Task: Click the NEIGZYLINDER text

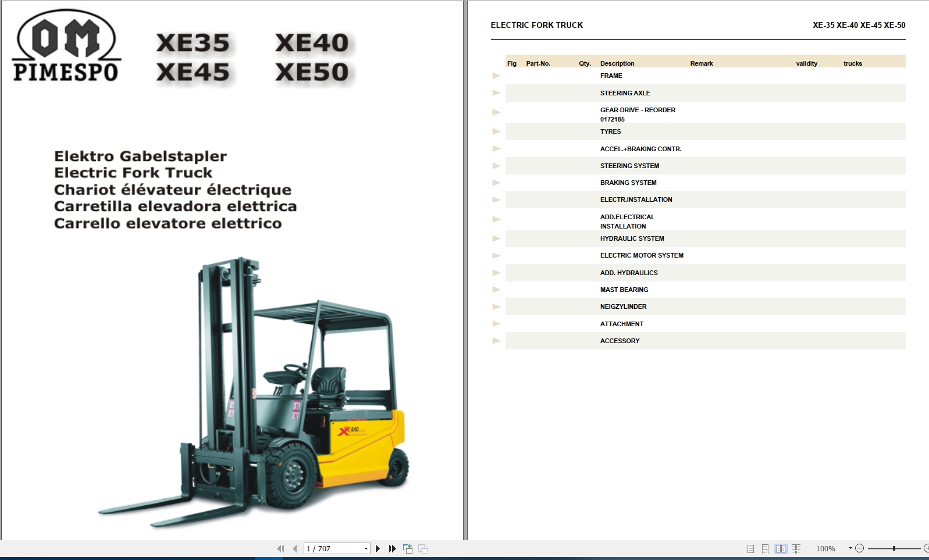Action: tap(623, 306)
